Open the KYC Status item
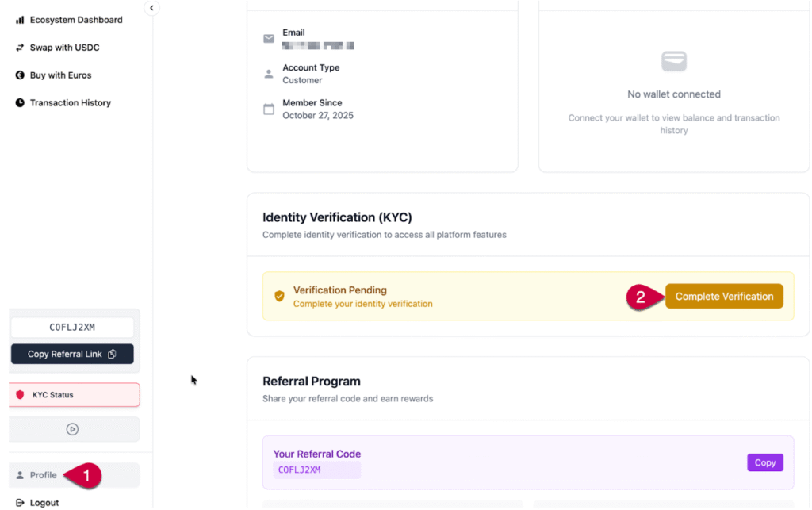This screenshot has height=510, width=812. click(x=75, y=394)
